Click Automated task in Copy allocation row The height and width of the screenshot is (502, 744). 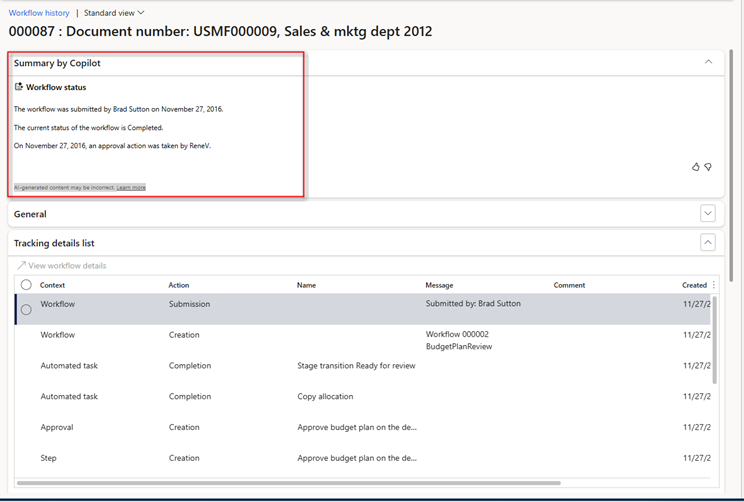pos(69,396)
